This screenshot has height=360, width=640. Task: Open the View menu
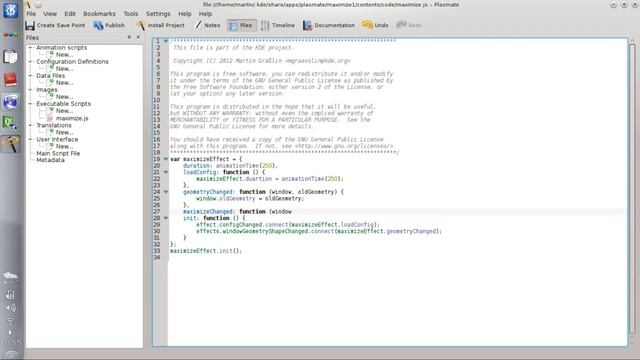50,13
